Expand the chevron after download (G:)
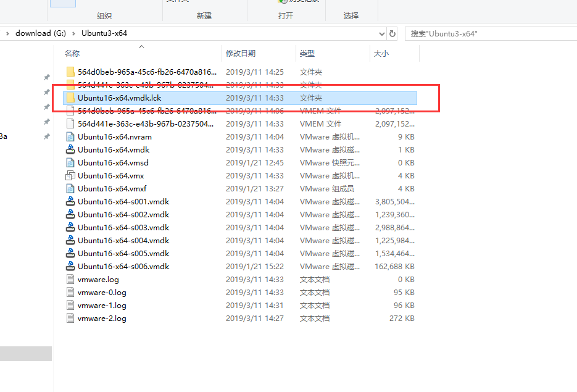Viewport: 577px width, 392px height. (73, 33)
